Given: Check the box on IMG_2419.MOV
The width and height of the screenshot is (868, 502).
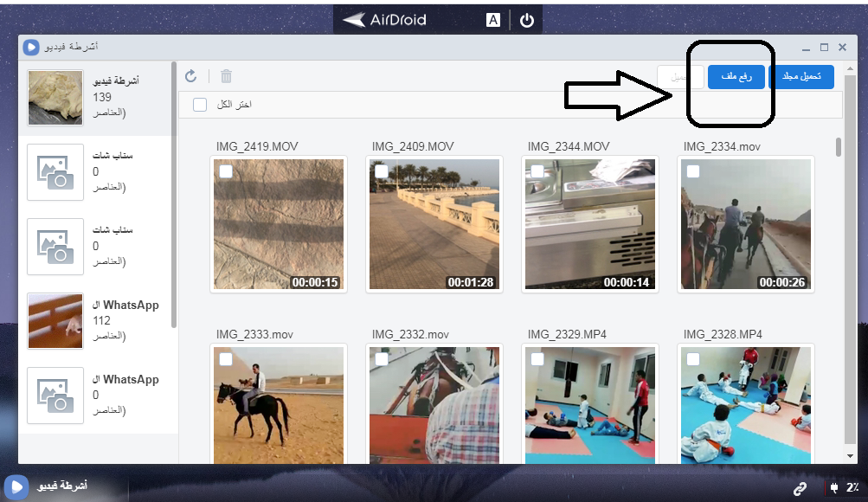Looking at the screenshot, I should tap(226, 171).
